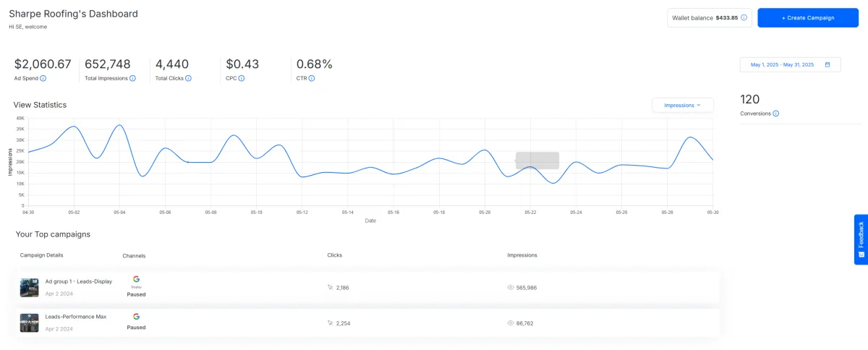
Task: Open the Feedback side tab
Action: click(x=861, y=239)
